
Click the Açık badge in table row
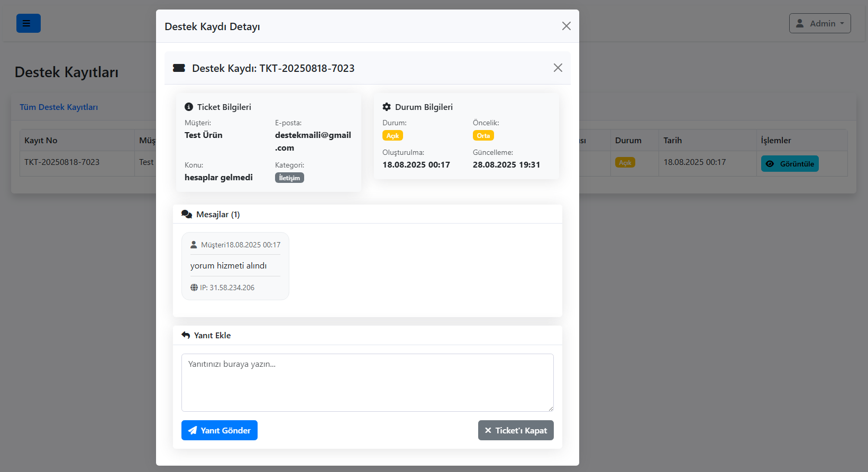tap(625, 162)
